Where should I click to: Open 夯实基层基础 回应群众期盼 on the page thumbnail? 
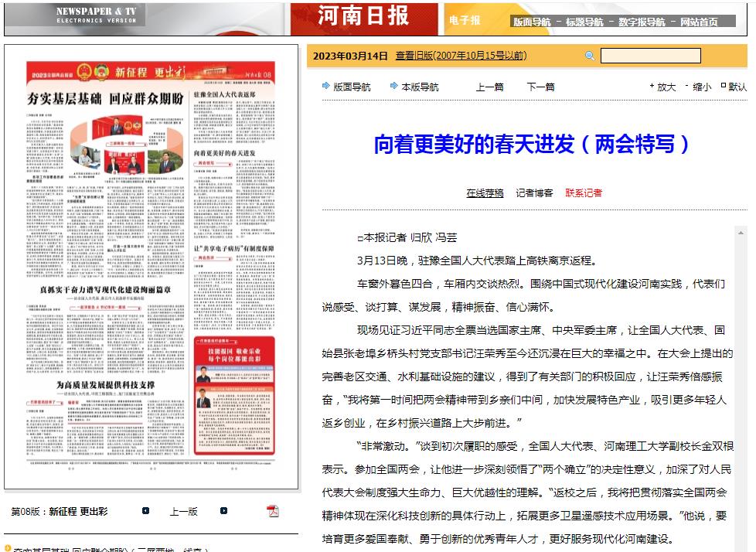(x=105, y=99)
